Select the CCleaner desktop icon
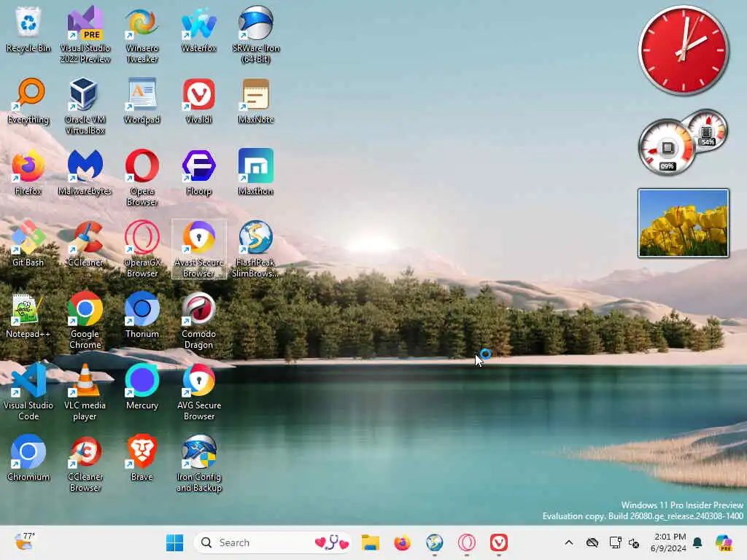747x560 pixels. coord(85,244)
